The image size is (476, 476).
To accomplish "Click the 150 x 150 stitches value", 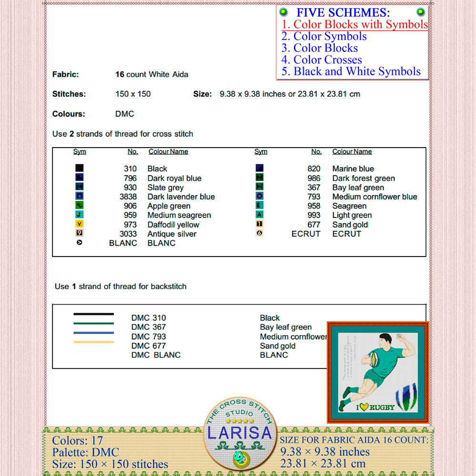I will 133,94.
